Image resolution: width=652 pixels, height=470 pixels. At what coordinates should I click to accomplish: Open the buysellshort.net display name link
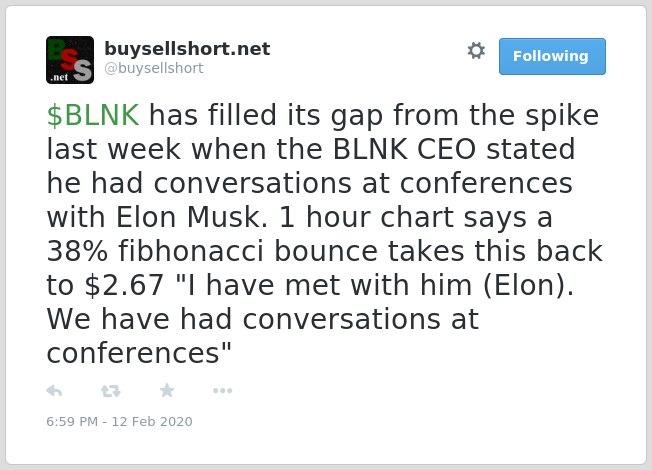click(187, 49)
